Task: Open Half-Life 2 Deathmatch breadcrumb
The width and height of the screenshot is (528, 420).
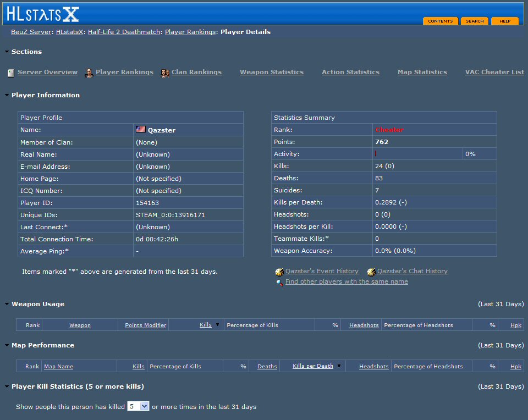Action: coord(124,32)
